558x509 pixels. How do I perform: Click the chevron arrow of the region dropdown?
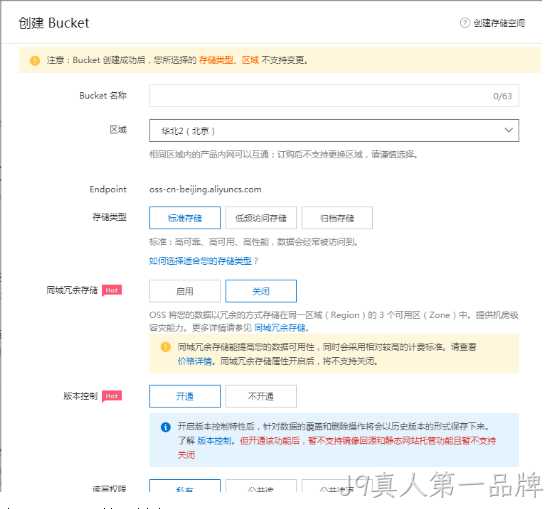(509, 130)
